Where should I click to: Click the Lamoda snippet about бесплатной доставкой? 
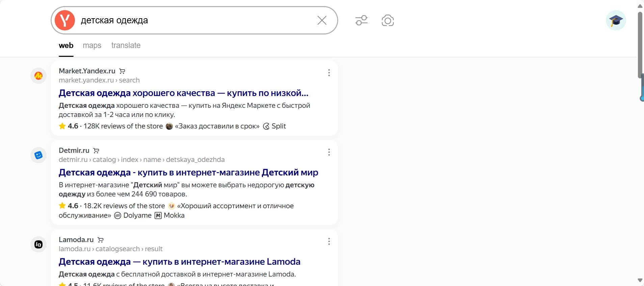tap(177, 274)
